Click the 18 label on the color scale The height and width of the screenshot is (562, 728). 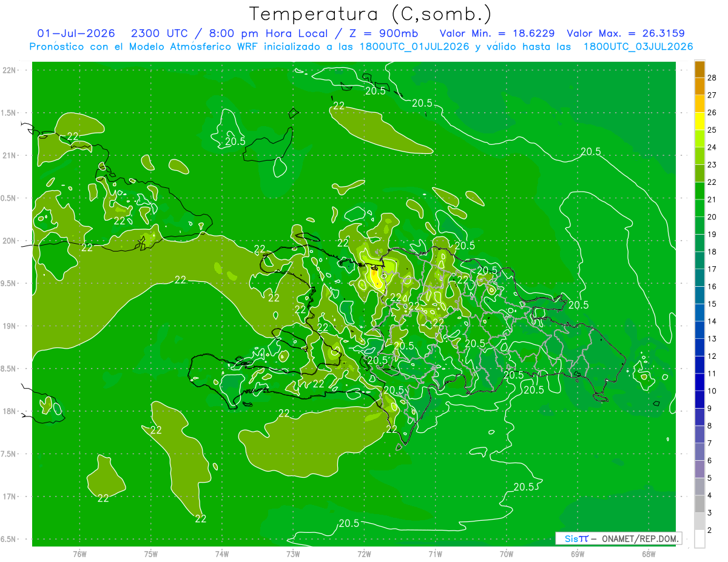click(x=712, y=252)
